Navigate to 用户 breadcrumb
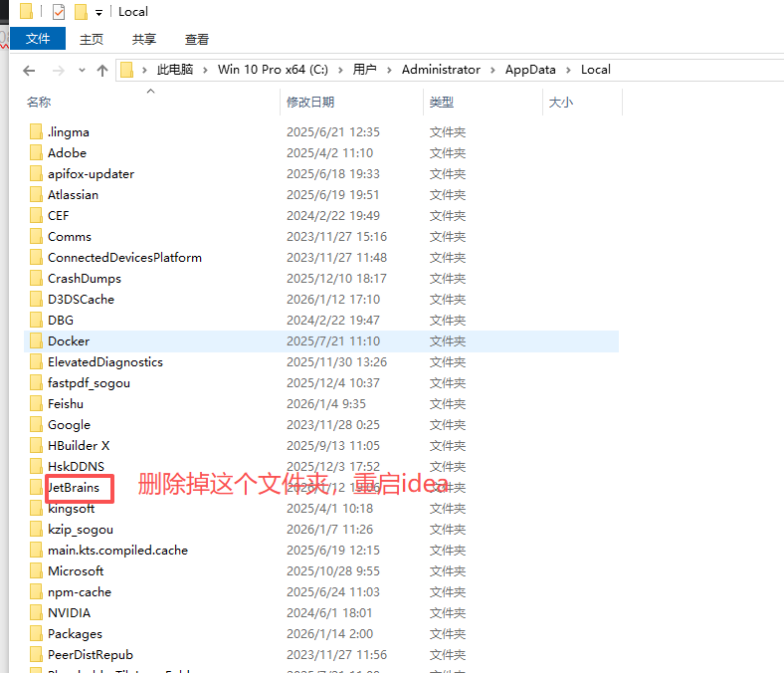784x673 pixels. click(x=364, y=70)
